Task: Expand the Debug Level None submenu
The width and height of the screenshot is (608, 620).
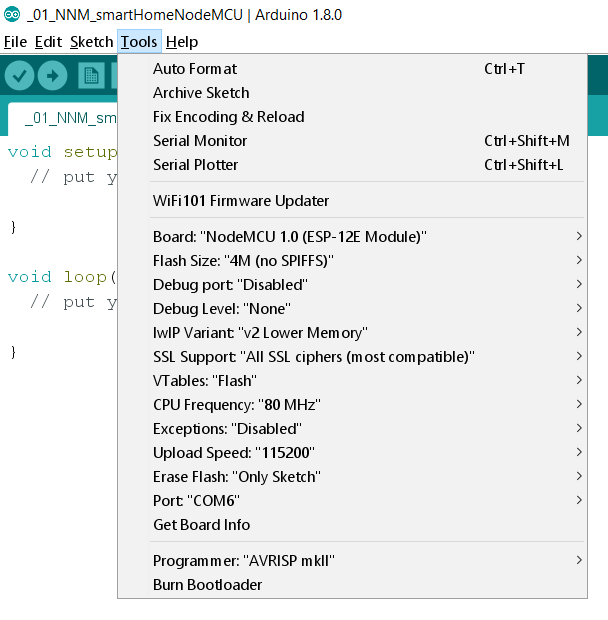Action: tap(352, 309)
